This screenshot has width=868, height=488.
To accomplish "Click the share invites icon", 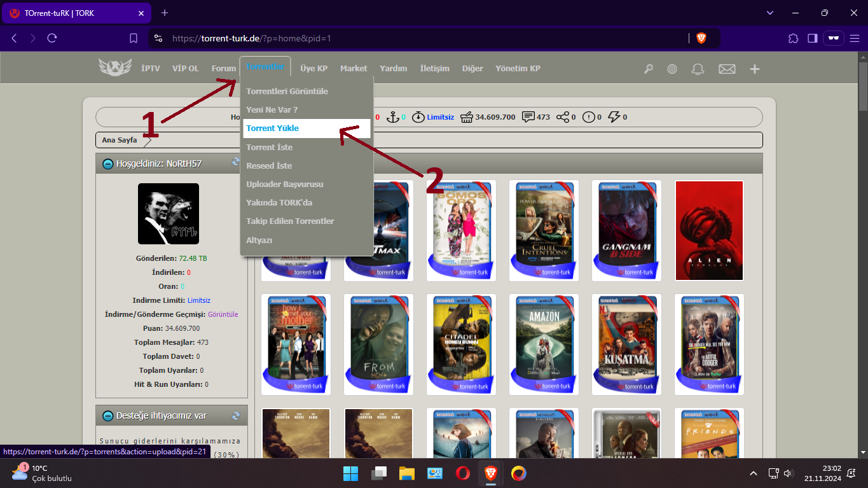I will pyautogui.click(x=562, y=117).
